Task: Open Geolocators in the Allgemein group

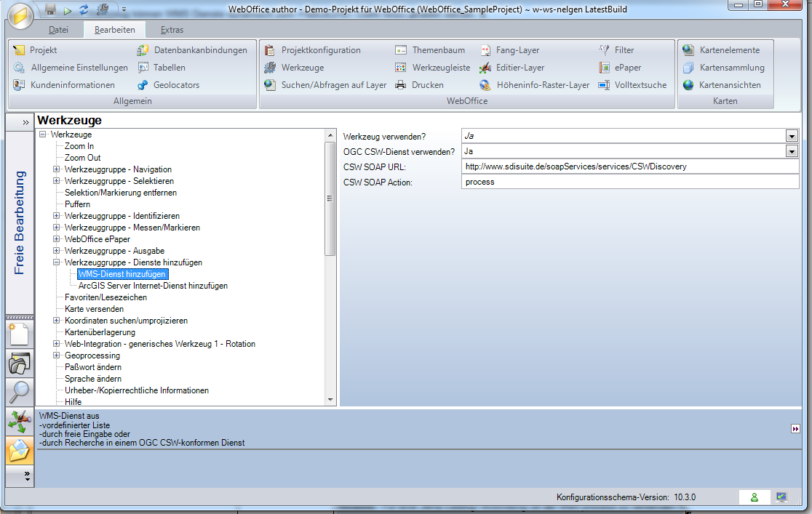Action: pyautogui.click(x=143, y=85)
